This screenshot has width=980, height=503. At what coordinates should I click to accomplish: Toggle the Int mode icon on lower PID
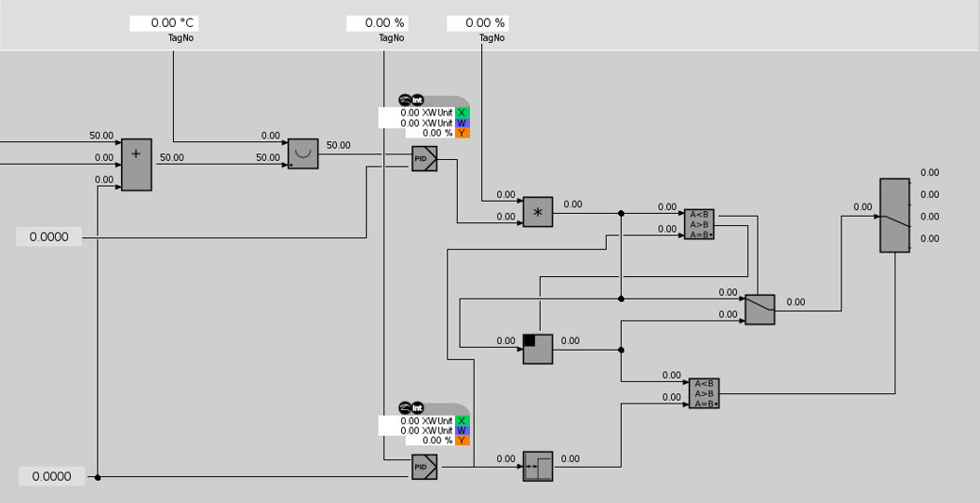coord(418,407)
